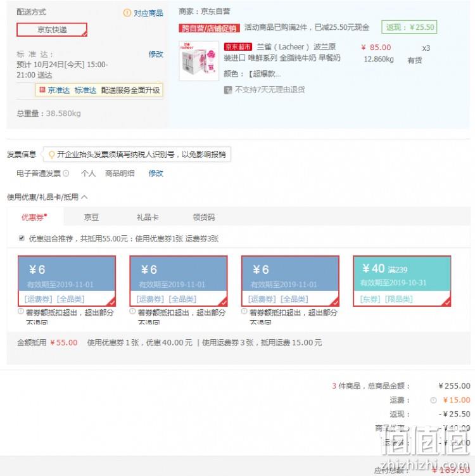Switch to the 京豆 tab
Screen dimensions: 475x476
pyautogui.click(x=91, y=217)
